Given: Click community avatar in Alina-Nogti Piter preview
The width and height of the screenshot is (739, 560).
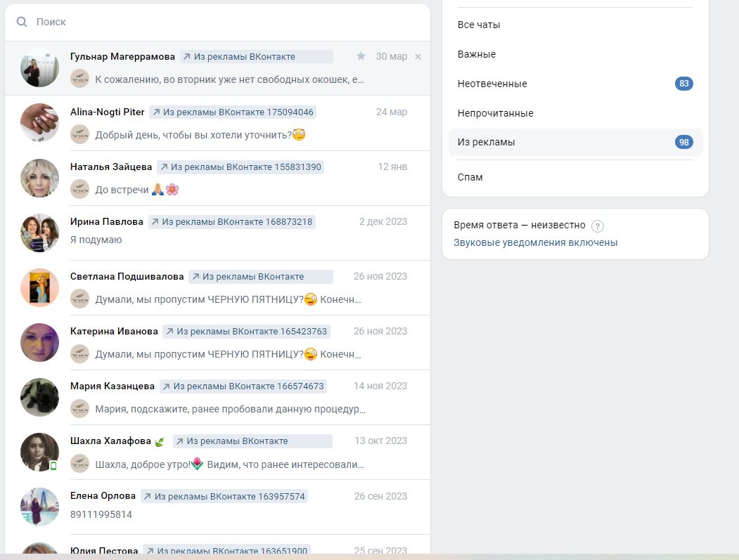Looking at the screenshot, I should click(x=79, y=134).
